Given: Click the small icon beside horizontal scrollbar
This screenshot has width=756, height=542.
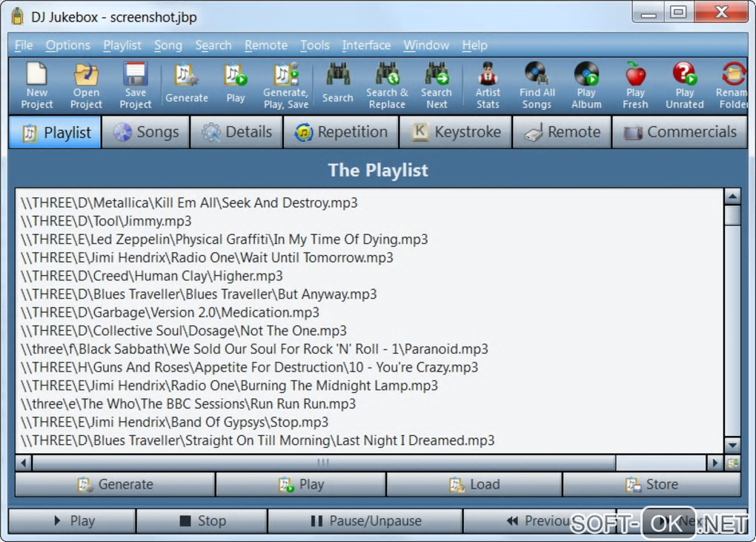Looking at the screenshot, I should coord(732,463).
